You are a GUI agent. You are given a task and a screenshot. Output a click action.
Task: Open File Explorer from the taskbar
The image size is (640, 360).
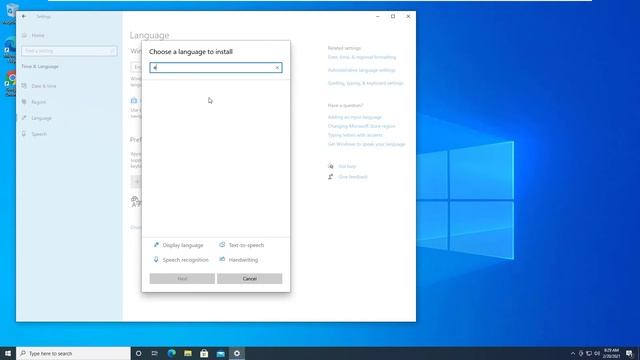[188, 353]
